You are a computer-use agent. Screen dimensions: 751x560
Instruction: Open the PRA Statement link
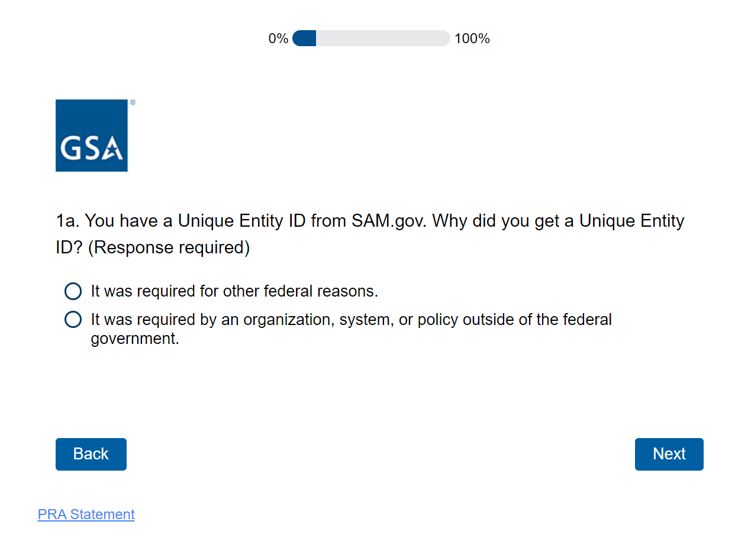(86, 514)
